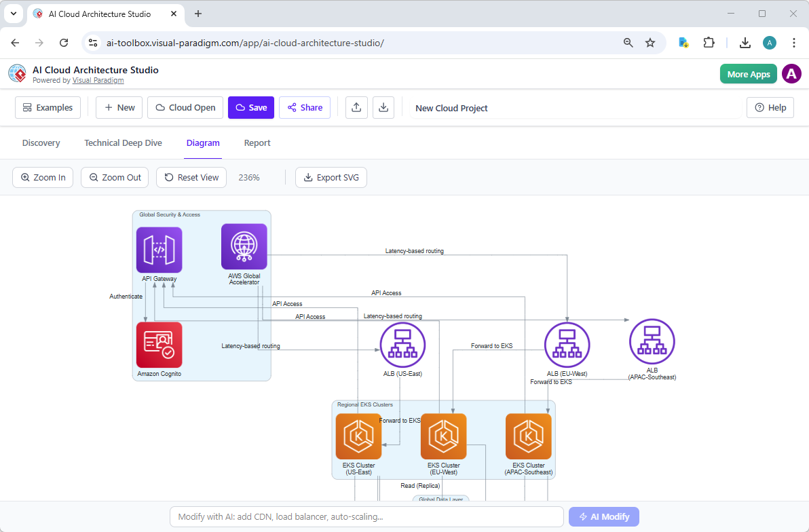
Task: Click the download icon beside upload
Action: click(383, 107)
